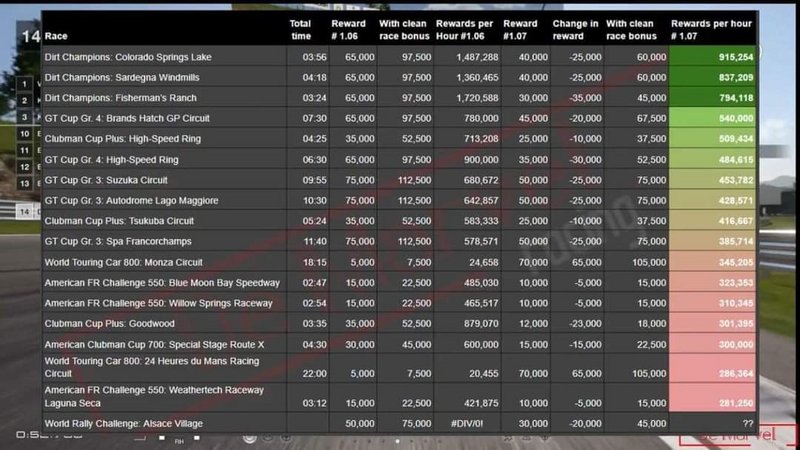
Task: Select 'American FR Challenge 550: Blue Moon Bay Speedway'
Action: pyautogui.click(x=162, y=283)
